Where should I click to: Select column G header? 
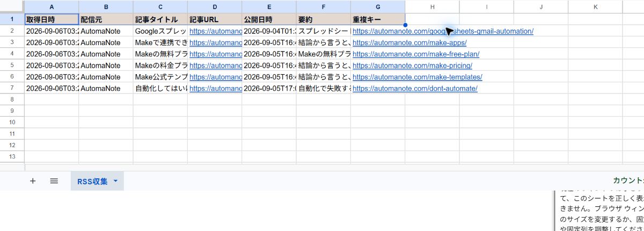pyautogui.click(x=378, y=7)
